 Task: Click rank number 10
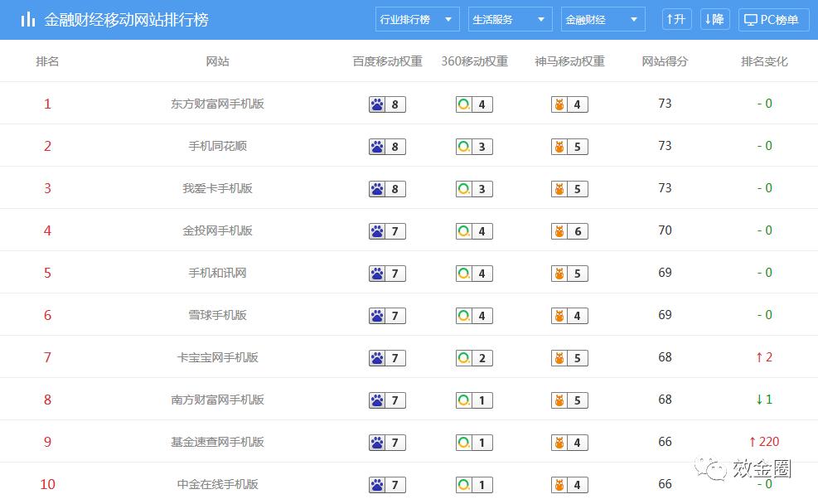tap(47, 484)
